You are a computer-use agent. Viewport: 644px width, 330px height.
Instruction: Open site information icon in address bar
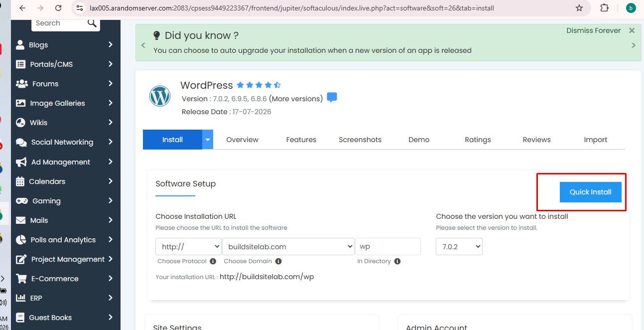coord(79,8)
